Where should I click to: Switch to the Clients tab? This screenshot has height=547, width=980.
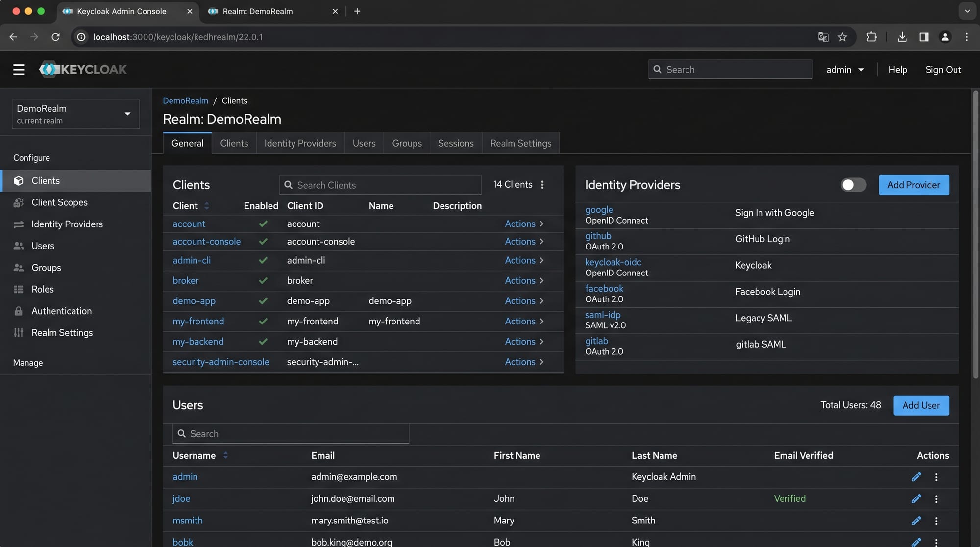tap(234, 143)
